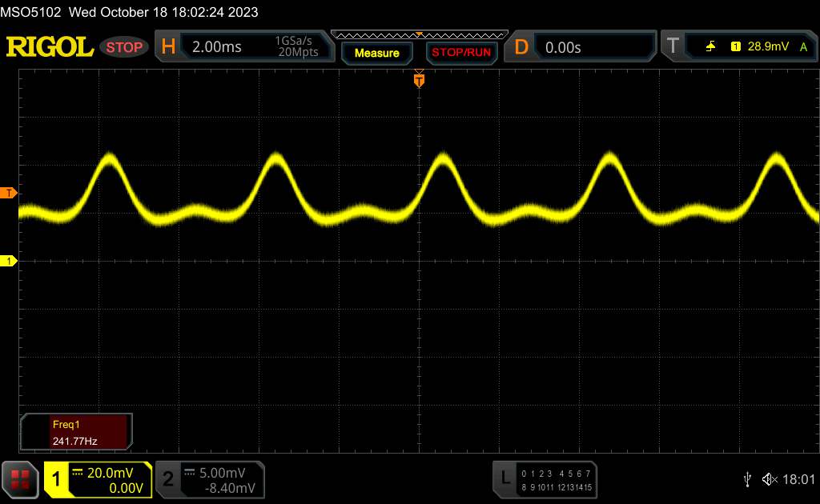The image size is (820, 504).
Task: Click the digital channels 12131415 label
Action: click(x=575, y=487)
